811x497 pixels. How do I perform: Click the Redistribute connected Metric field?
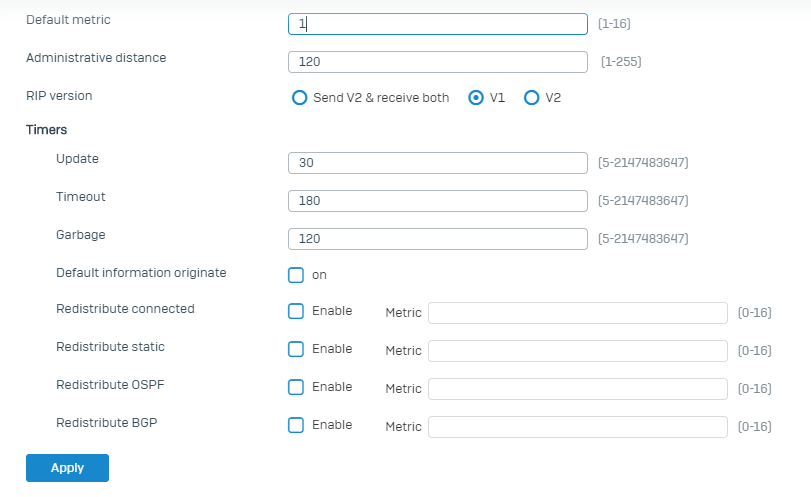tap(577, 313)
